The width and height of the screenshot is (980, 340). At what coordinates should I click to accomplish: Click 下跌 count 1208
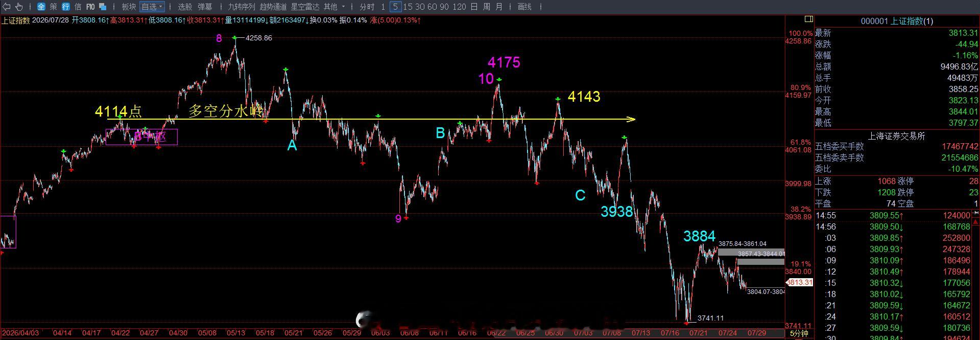[887, 192]
